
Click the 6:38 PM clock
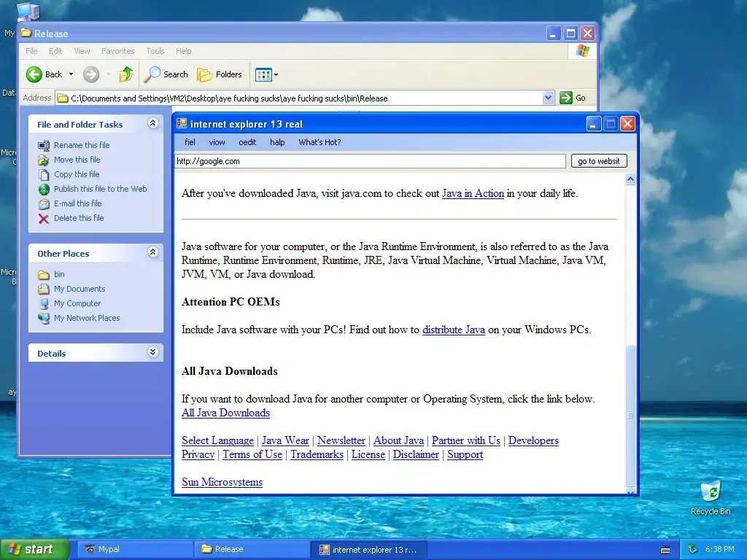point(719,550)
